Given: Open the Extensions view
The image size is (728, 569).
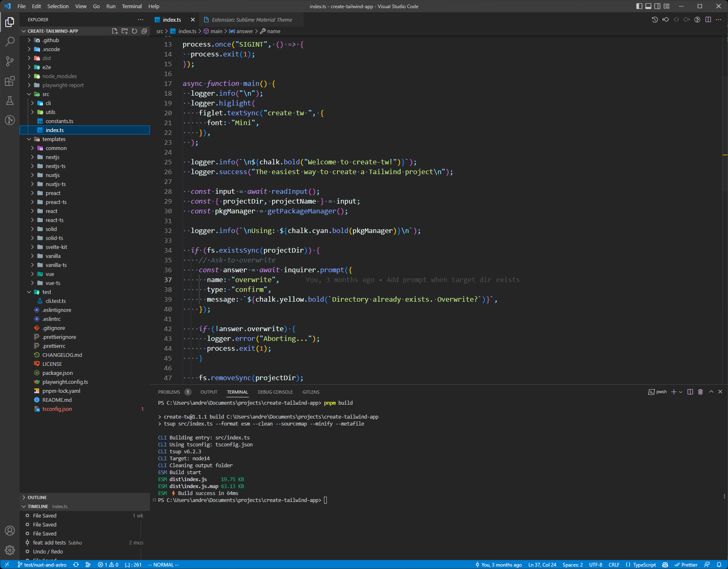Looking at the screenshot, I should click(x=10, y=81).
